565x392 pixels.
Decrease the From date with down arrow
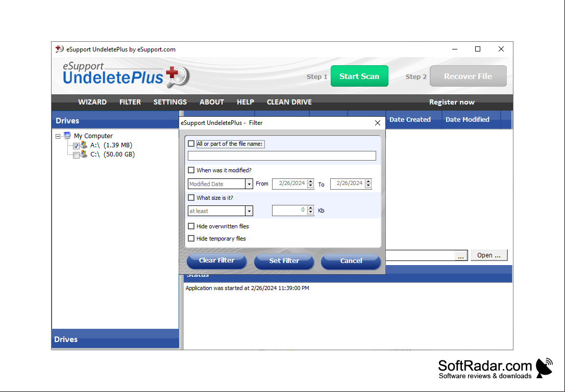point(311,186)
